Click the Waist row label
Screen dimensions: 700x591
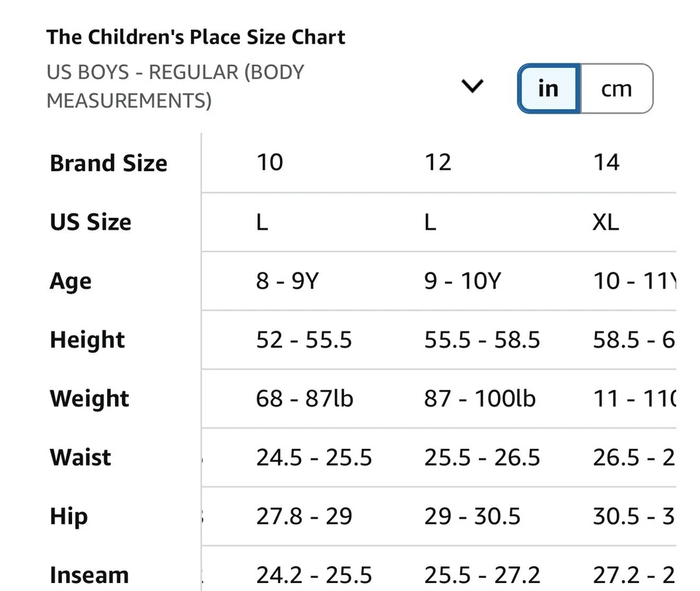(80, 457)
